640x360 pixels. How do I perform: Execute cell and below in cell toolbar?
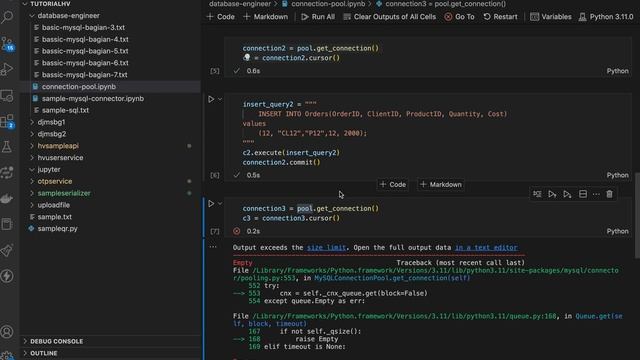tap(567, 194)
